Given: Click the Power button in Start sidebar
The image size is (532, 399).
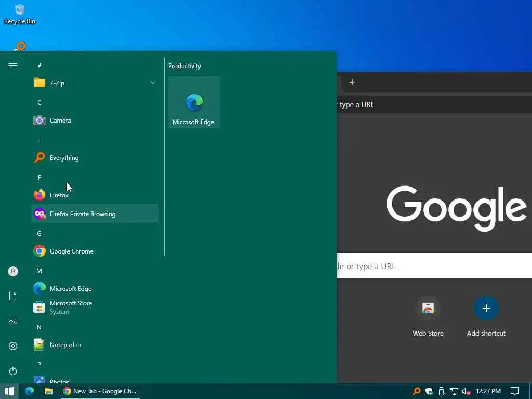Looking at the screenshot, I should coord(13,371).
